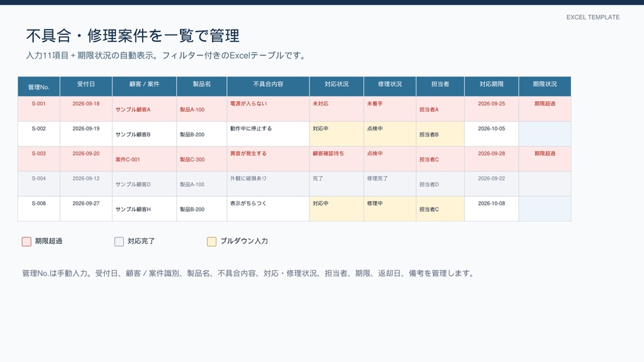644x362 pixels.
Task: Click 製品B-200 in the S-002 row
Action: pyautogui.click(x=202, y=134)
